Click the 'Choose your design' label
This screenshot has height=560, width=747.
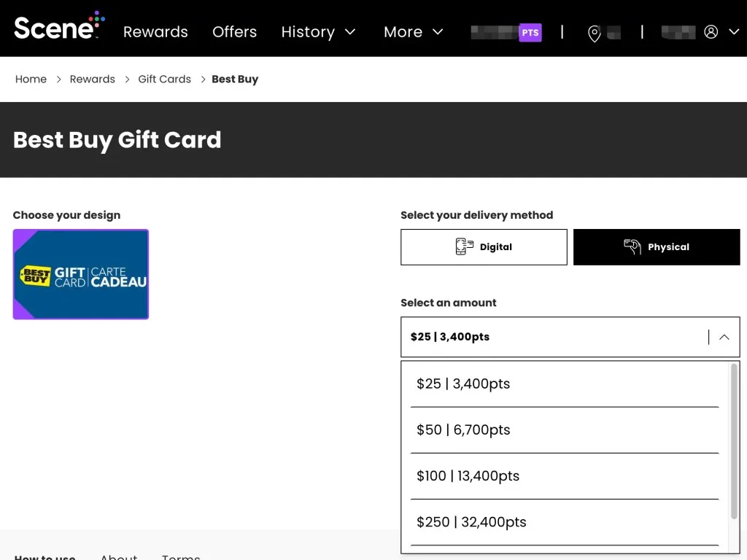(66, 215)
